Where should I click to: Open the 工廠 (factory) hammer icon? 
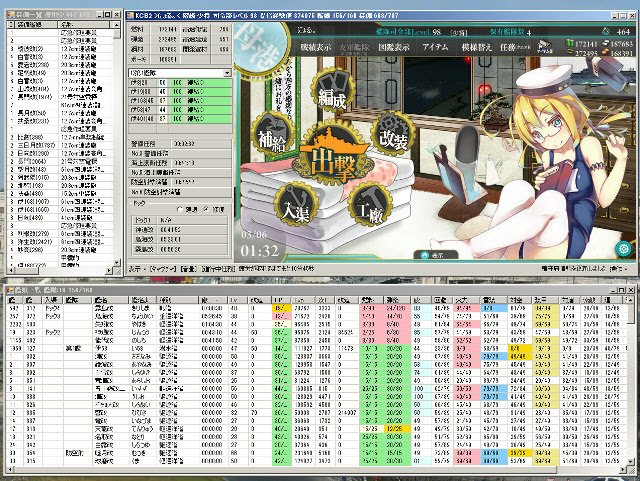click(x=369, y=206)
